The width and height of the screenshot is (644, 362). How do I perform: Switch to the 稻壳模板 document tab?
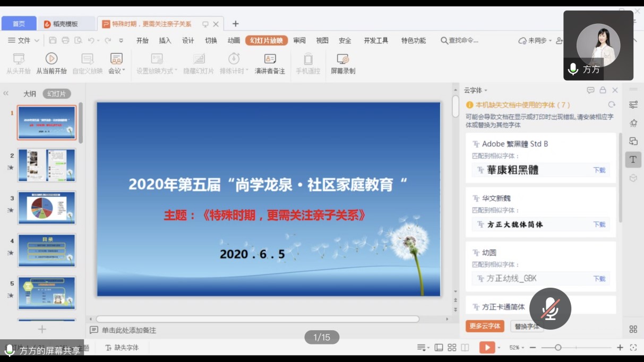pos(65,24)
